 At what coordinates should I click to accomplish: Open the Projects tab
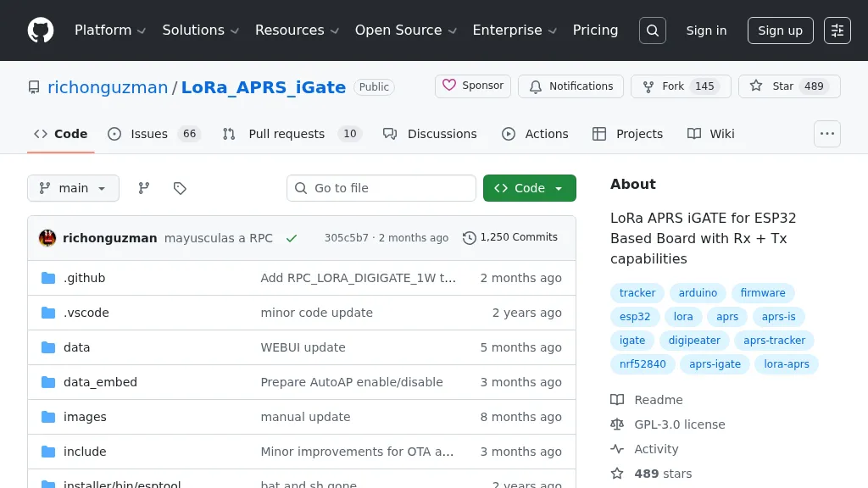[x=627, y=134]
